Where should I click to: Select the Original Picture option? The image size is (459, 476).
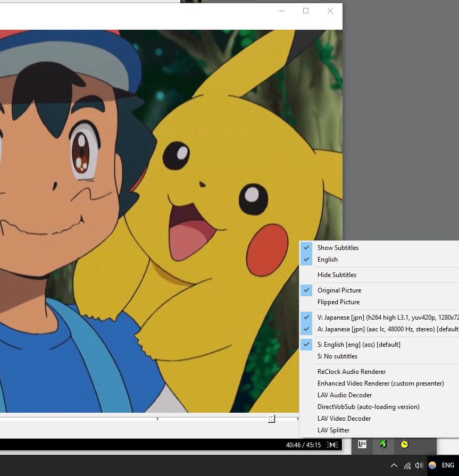pyautogui.click(x=379, y=290)
